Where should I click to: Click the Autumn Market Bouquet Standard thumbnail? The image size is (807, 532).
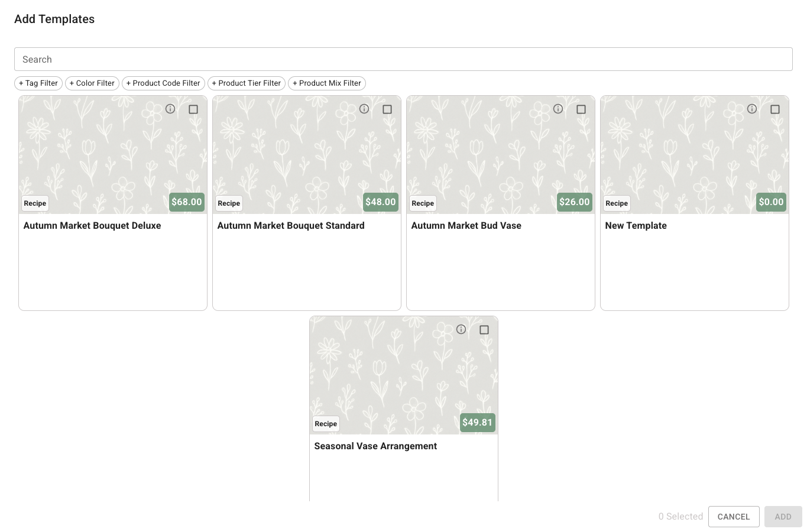pos(307,155)
